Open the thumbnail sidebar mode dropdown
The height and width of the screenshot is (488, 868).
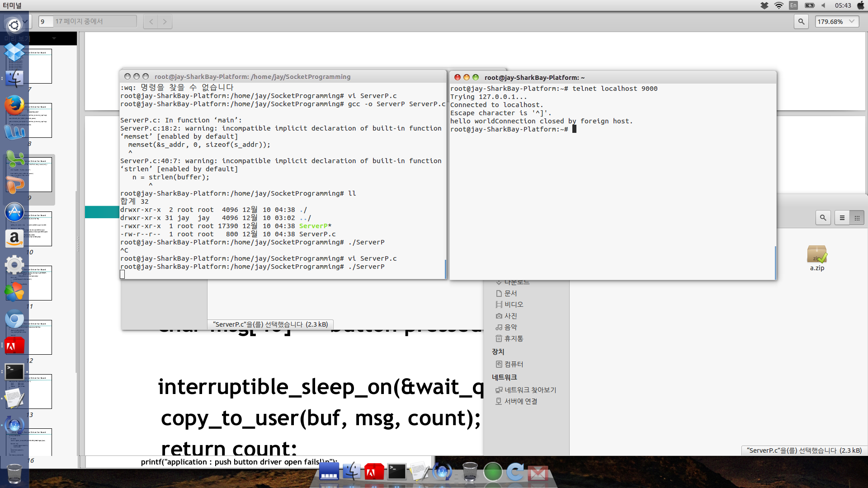click(x=54, y=38)
